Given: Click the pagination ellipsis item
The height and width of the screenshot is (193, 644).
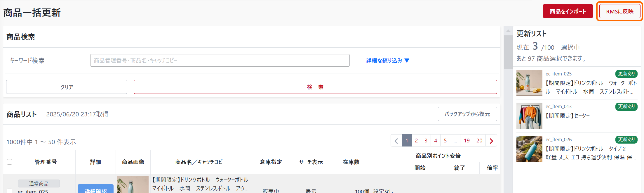Looking at the screenshot, I should tap(455, 141).
